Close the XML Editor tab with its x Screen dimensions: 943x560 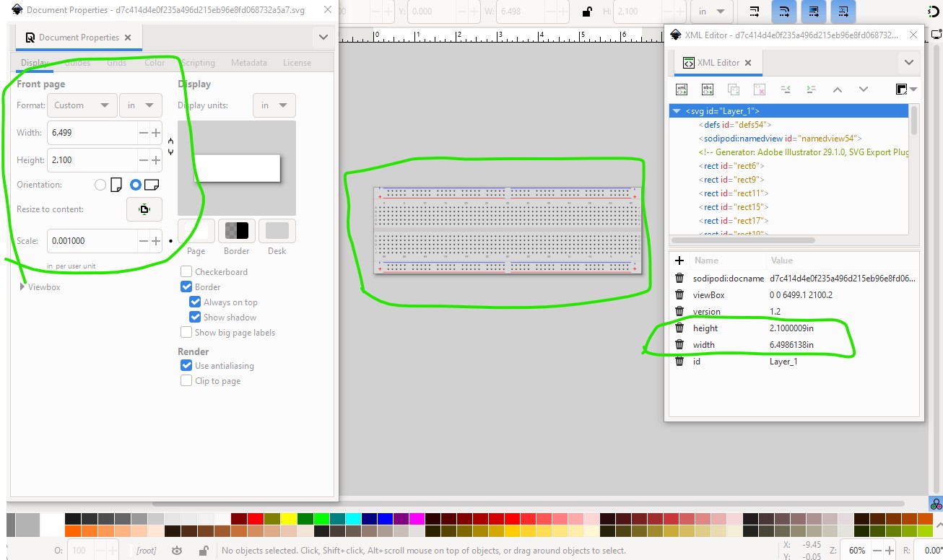pyautogui.click(x=748, y=63)
